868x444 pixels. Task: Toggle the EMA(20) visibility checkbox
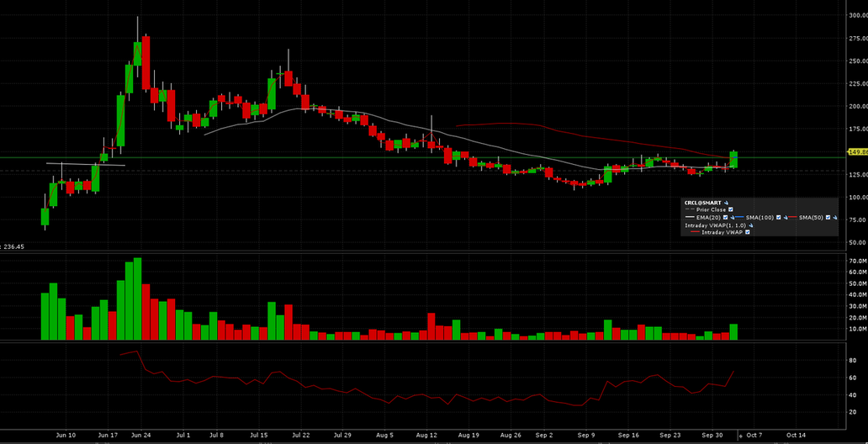pos(725,217)
